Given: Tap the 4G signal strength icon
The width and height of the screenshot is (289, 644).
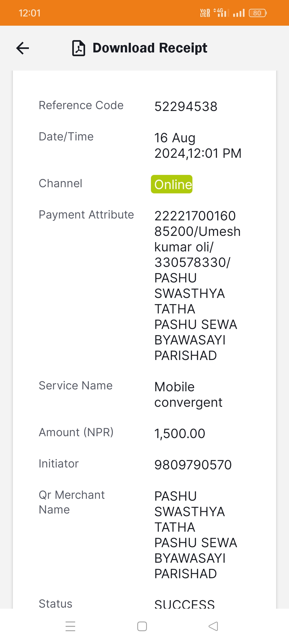Looking at the screenshot, I should point(221,13).
